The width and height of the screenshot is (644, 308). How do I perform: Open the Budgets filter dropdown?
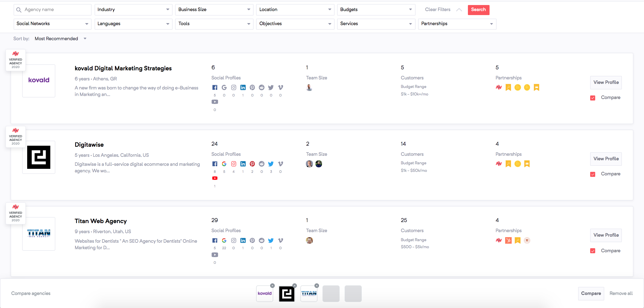(x=376, y=10)
